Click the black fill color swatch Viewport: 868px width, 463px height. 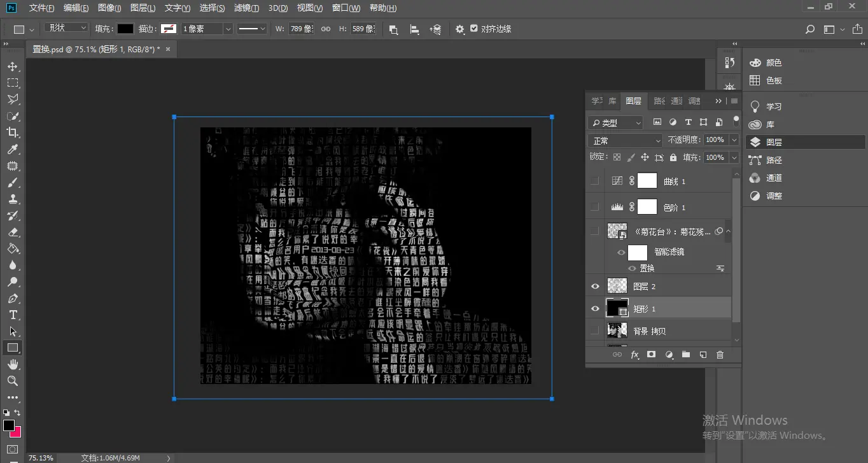pyautogui.click(x=125, y=29)
